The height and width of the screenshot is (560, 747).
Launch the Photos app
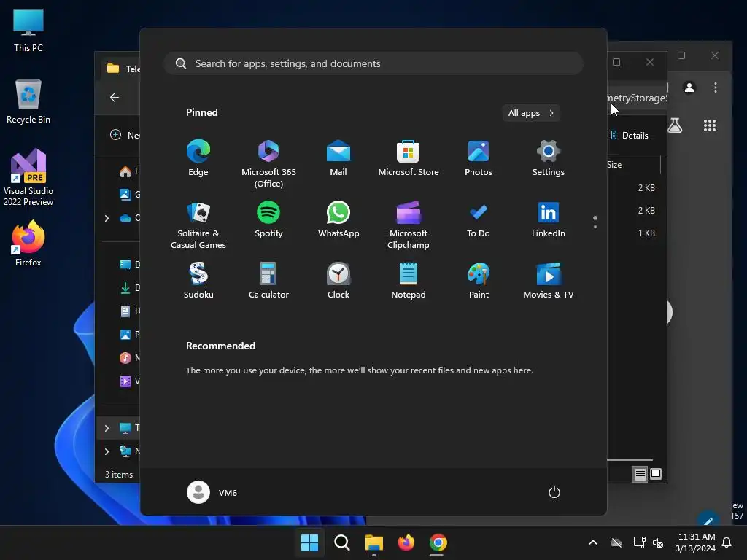[479, 158]
